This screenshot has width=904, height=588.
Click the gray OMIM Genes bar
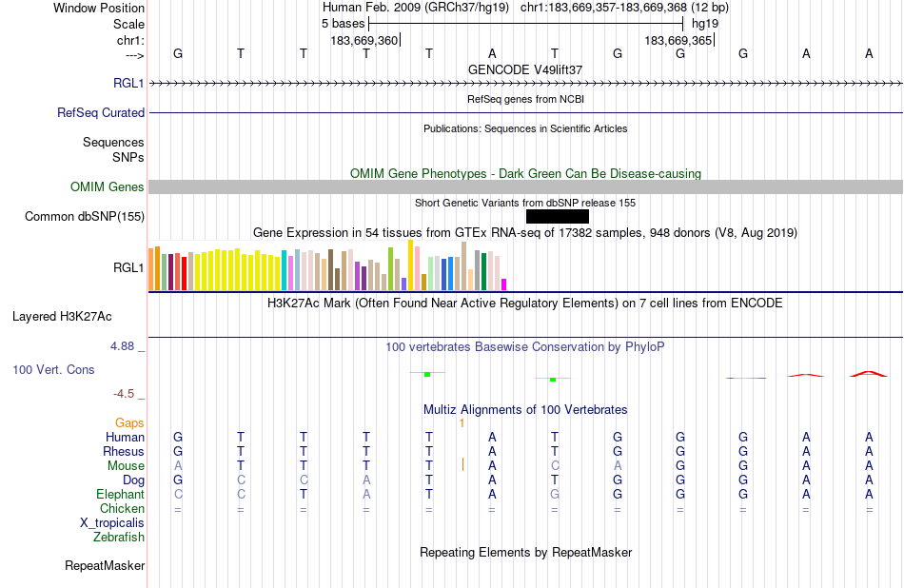pyautogui.click(x=526, y=186)
